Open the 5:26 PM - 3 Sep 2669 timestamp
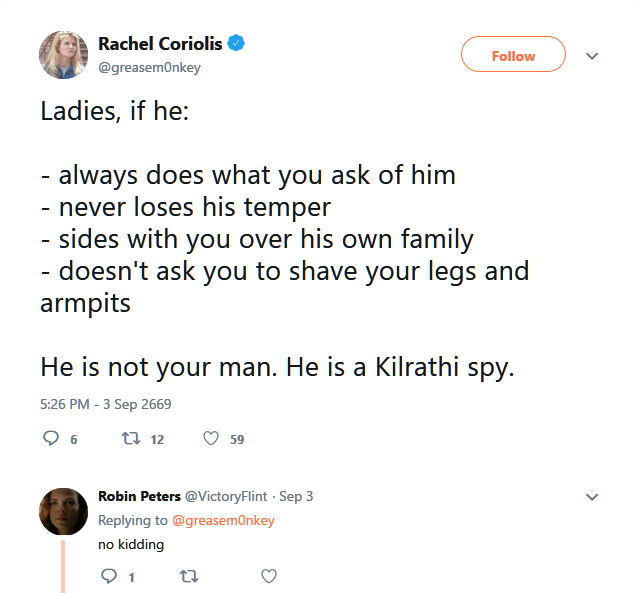640x593 pixels. tap(106, 404)
